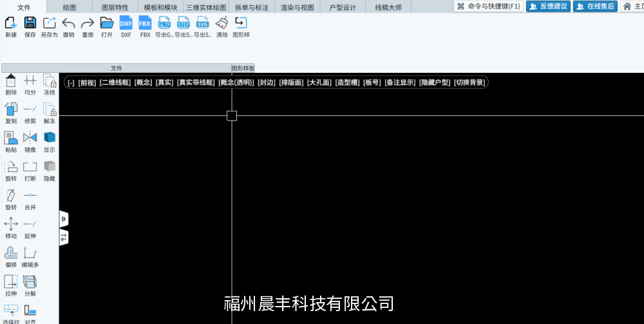Click the 反馈建议 button
644x324 pixels.
pyautogui.click(x=548, y=6)
